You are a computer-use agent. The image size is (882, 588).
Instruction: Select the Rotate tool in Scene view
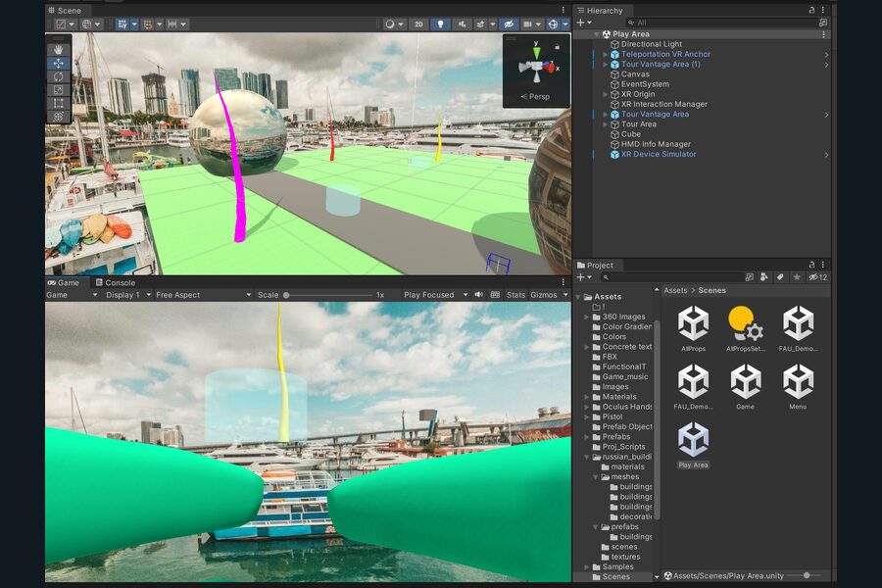58,76
